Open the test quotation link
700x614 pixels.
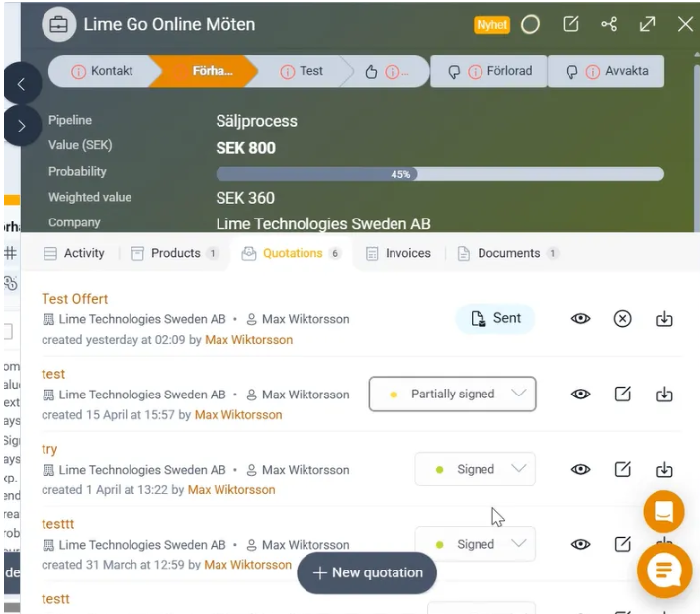click(53, 374)
